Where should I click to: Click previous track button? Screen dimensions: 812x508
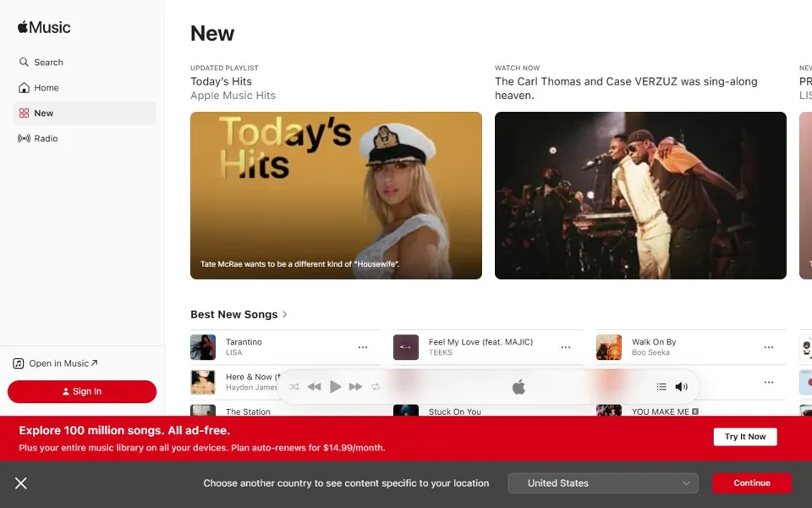point(315,387)
